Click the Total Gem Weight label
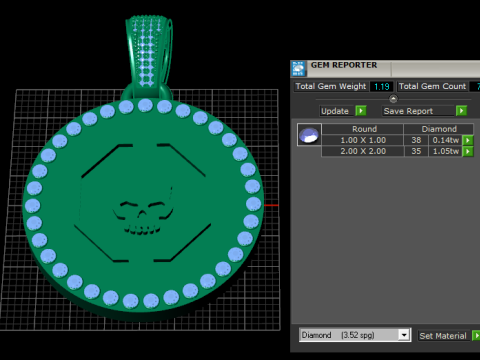The image size is (480, 360). pos(331,86)
